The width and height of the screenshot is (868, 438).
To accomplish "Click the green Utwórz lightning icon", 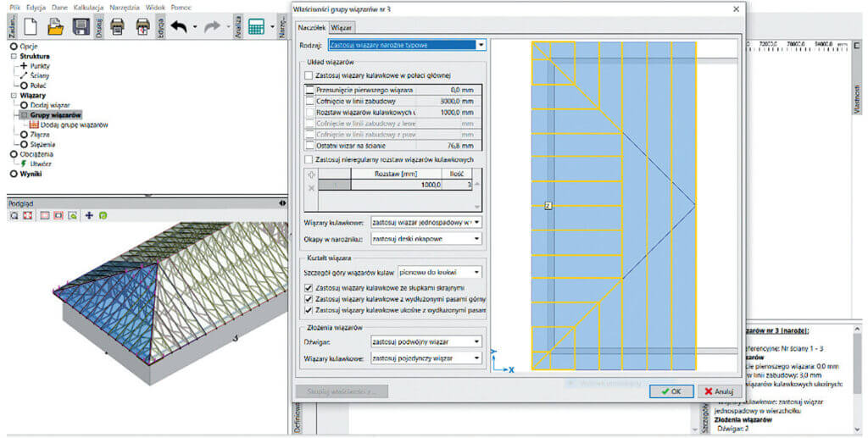I will click(24, 164).
